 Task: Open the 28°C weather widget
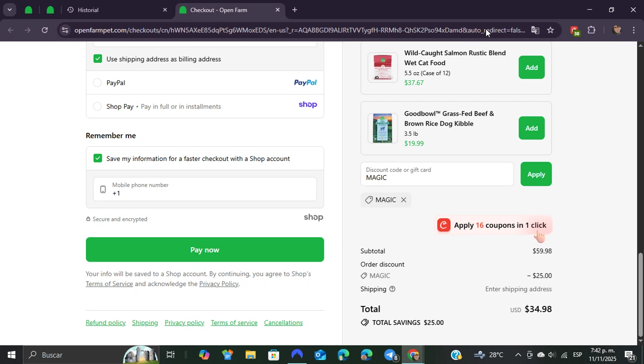[x=489, y=355]
